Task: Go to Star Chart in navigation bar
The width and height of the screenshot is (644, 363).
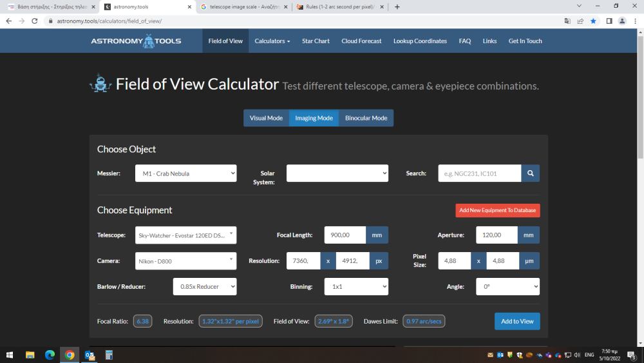Action: click(316, 41)
